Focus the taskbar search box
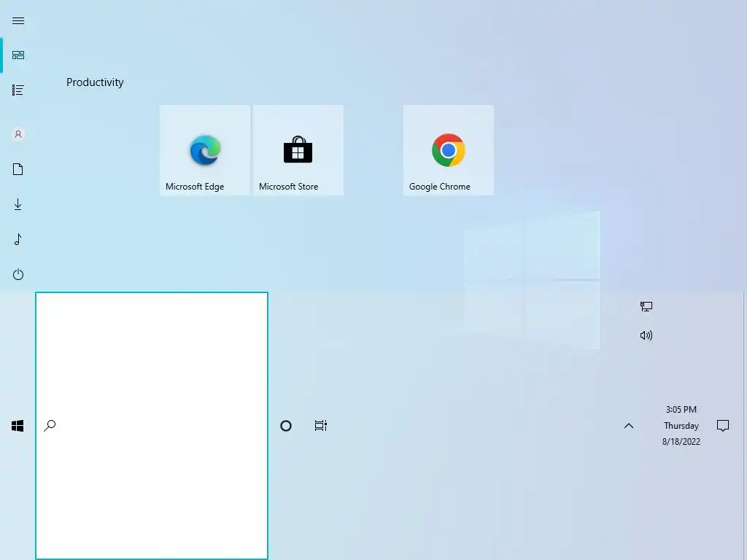 click(x=152, y=426)
